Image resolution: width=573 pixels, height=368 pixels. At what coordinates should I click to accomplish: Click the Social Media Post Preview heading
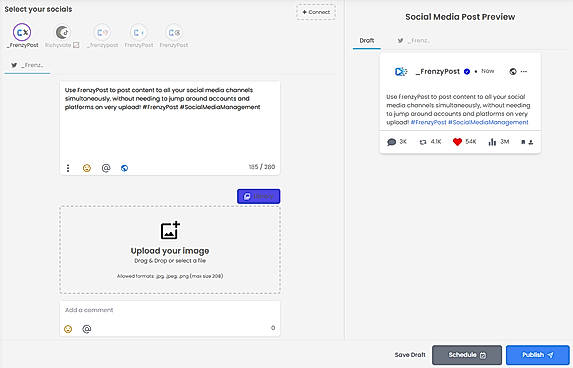460,17
